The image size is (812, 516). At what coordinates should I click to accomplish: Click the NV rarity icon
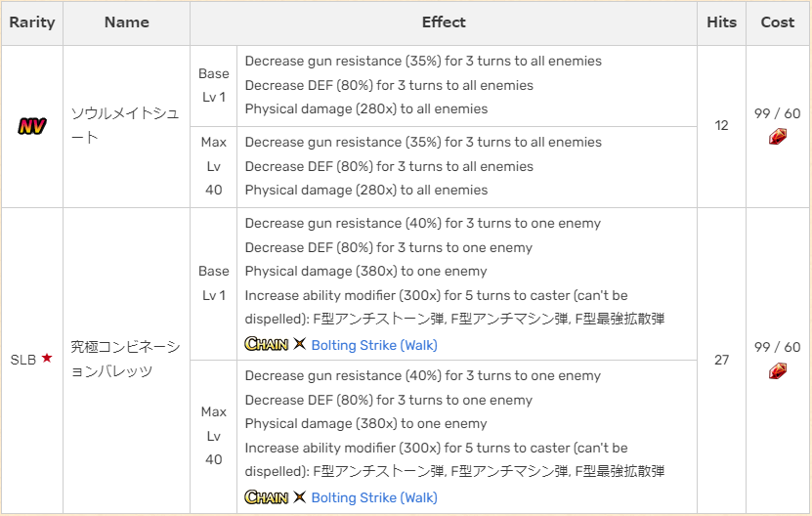click(x=32, y=126)
